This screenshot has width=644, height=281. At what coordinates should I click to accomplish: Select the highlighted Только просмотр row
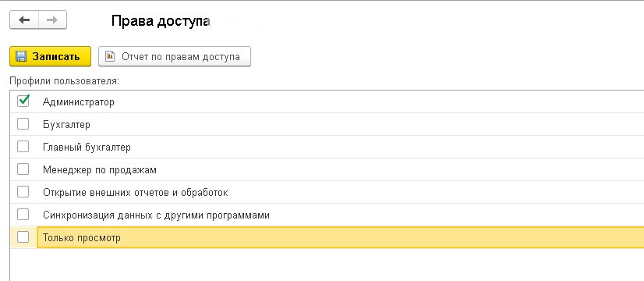point(327,237)
